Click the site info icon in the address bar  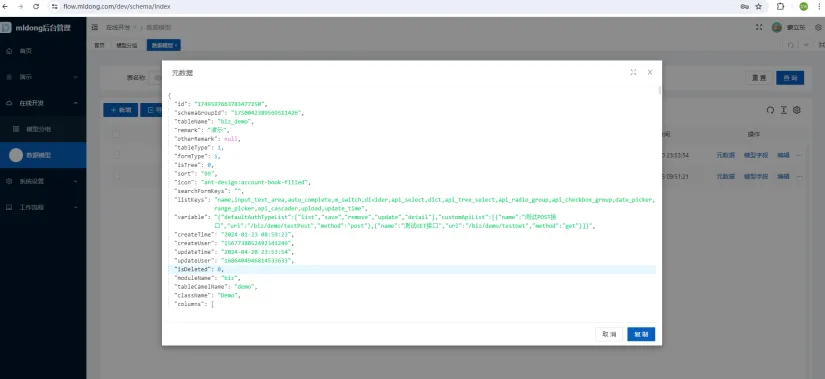pyautogui.click(x=54, y=6)
